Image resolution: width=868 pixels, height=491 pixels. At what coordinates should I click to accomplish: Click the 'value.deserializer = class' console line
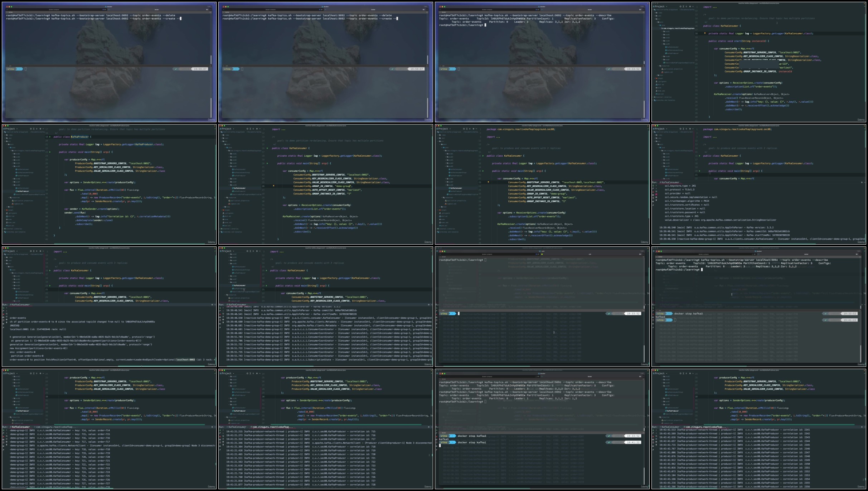(x=721, y=220)
